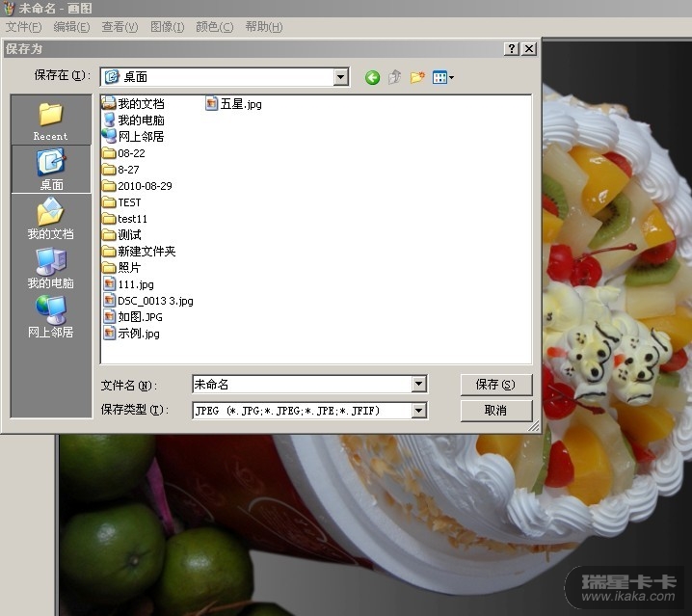Click the 取消 button
The image size is (692, 616).
pyautogui.click(x=496, y=411)
